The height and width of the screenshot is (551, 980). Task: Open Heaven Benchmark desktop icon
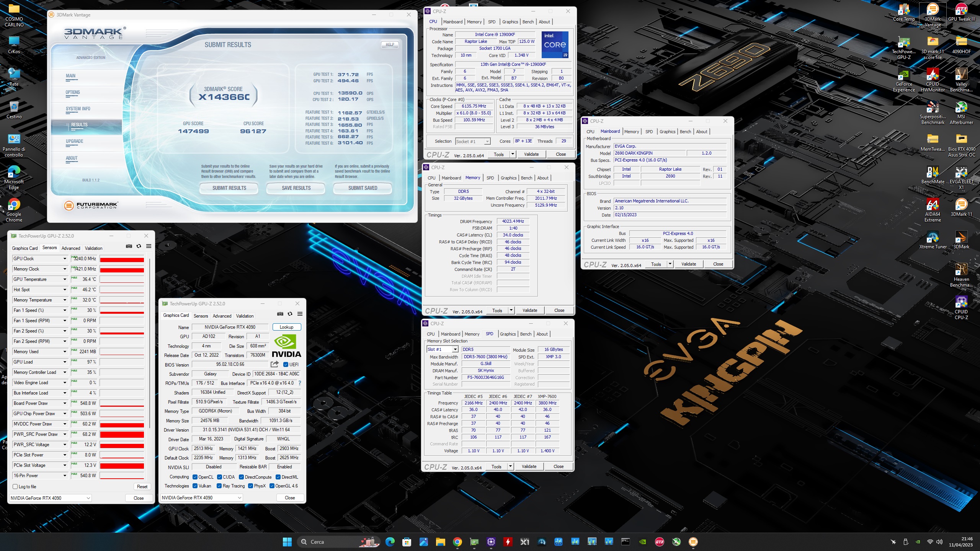click(961, 275)
